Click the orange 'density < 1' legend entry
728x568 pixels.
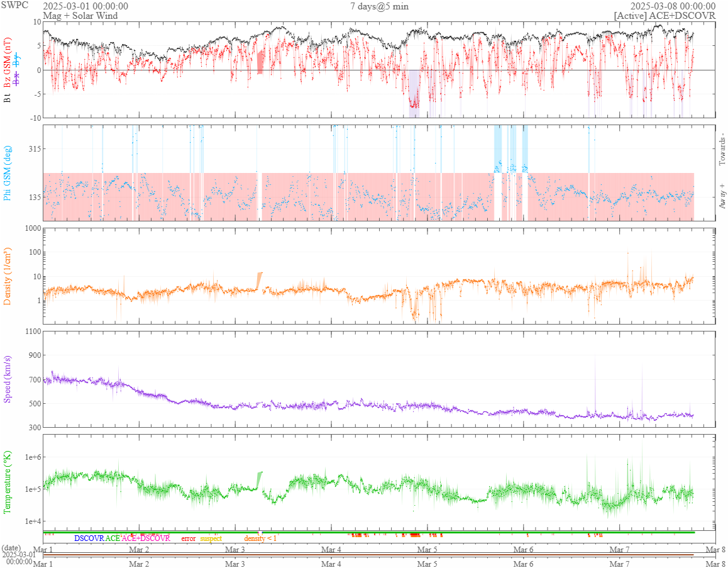260,538
